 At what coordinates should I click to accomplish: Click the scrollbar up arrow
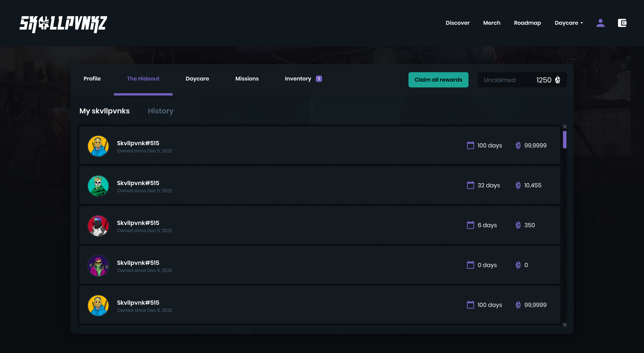(565, 126)
